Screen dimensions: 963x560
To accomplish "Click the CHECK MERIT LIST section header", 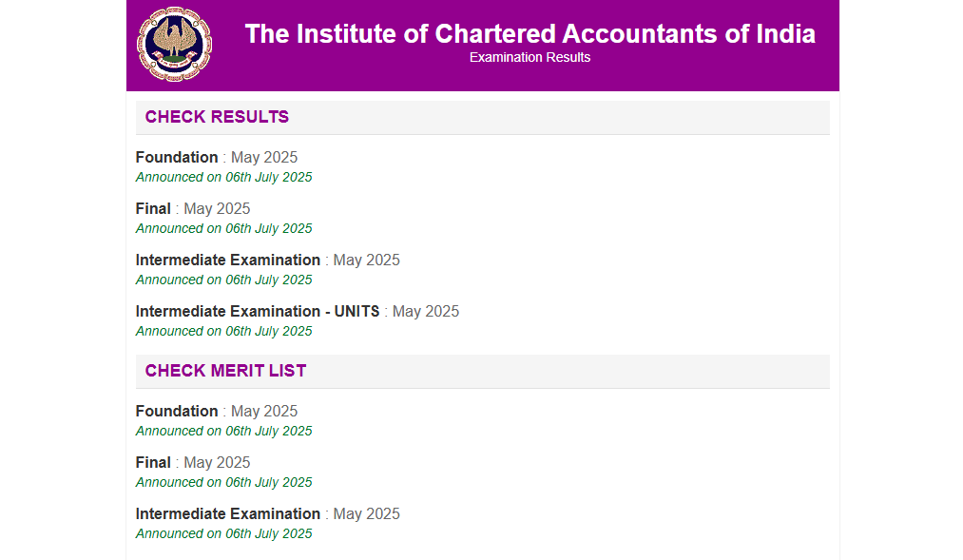I will pos(224,371).
